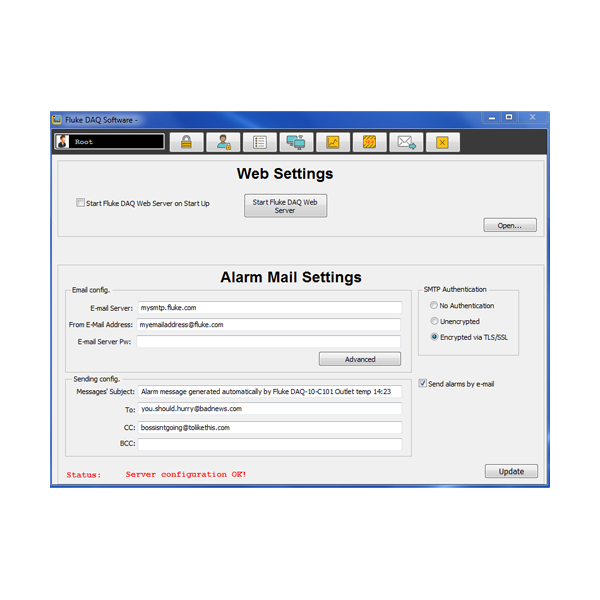Viewport: 600px width, 600px height.
Task: Click the Root user name box
Action: 110,142
